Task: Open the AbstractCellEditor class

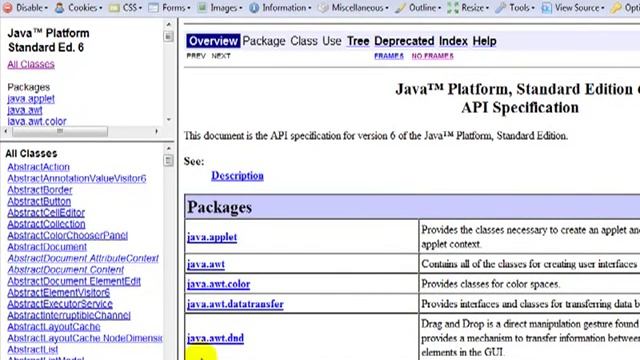Action: coord(46,213)
